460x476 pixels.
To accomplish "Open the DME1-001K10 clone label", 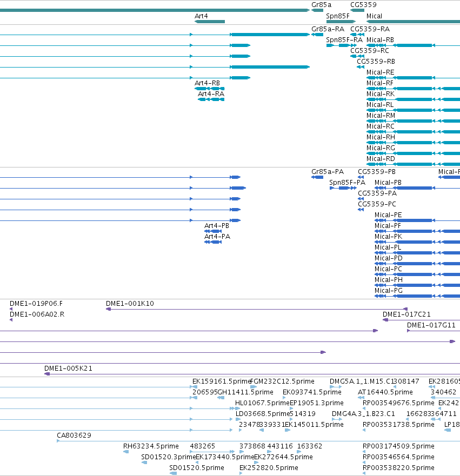I will [130, 304].
